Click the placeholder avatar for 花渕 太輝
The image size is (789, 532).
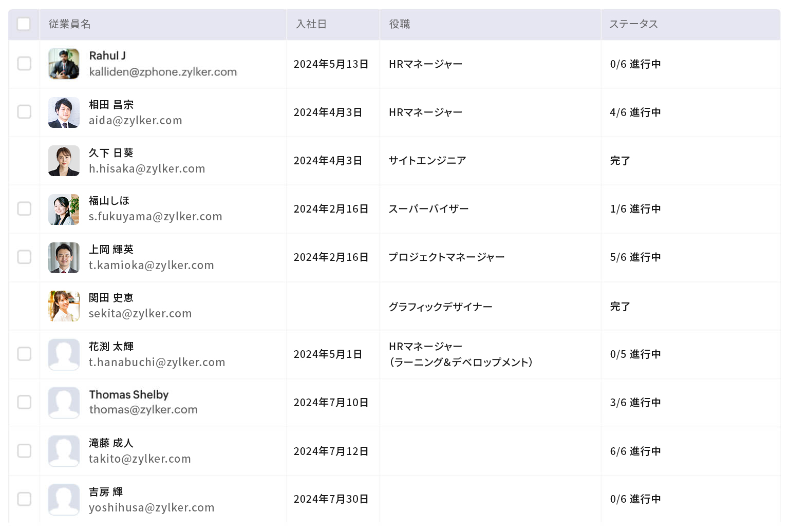coord(64,354)
